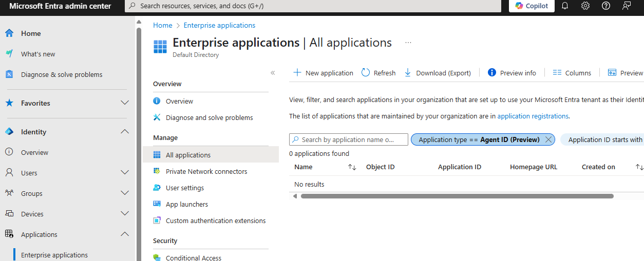Click the table scrollbar left arrow
The image size is (644, 261).
tap(295, 196)
